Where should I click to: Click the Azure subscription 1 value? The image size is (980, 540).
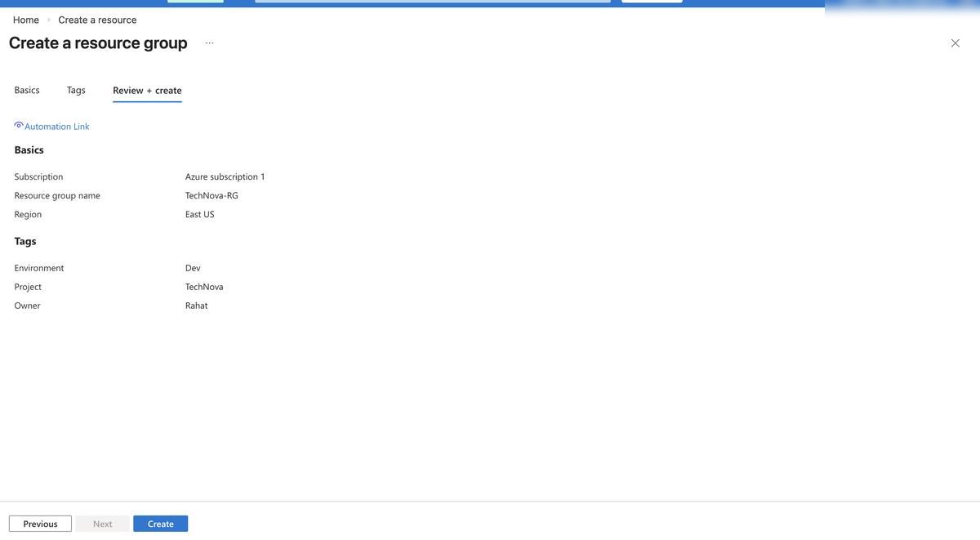[225, 176]
